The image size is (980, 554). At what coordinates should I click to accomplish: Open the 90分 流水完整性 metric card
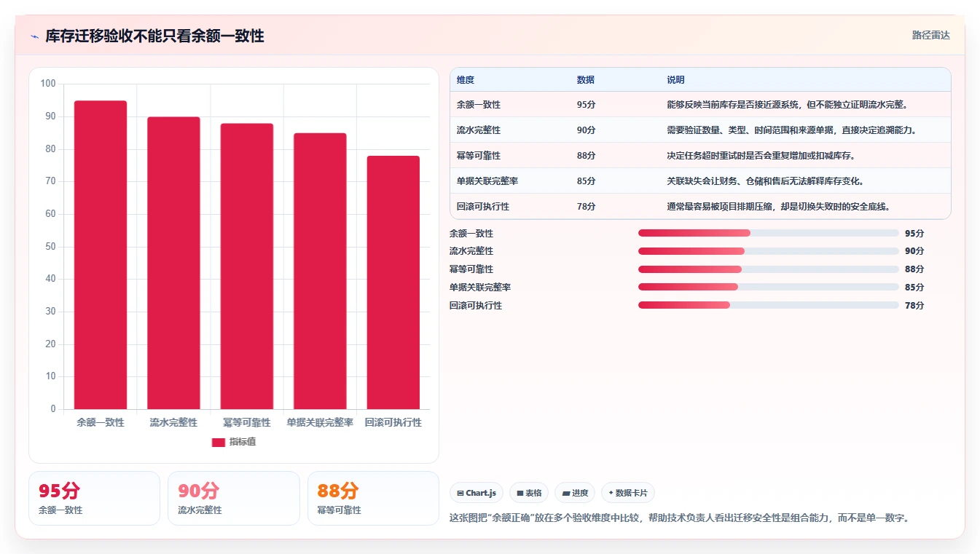tap(234, 498)
